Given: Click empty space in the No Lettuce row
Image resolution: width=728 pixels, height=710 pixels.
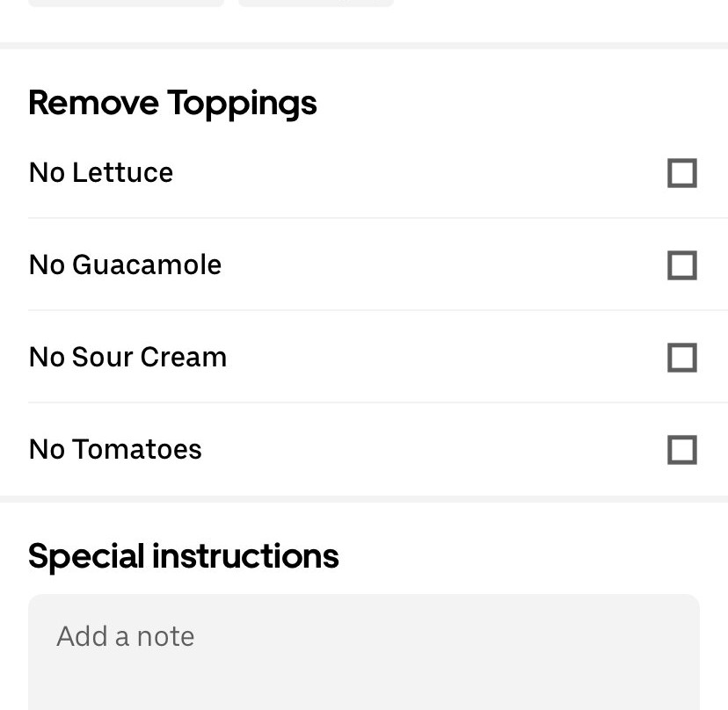Looking at the screenshot, I should pyautogui.click(x=418, y=172).
